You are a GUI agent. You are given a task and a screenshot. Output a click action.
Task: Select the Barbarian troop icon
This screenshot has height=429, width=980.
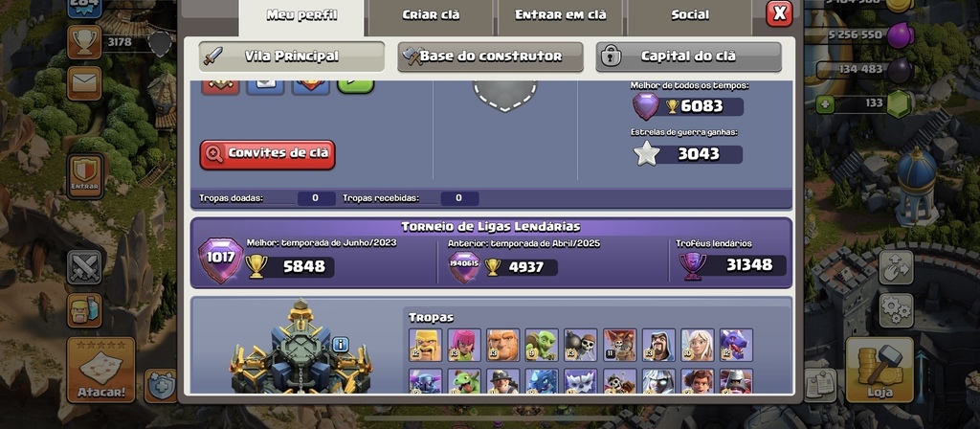pos(425,345)
